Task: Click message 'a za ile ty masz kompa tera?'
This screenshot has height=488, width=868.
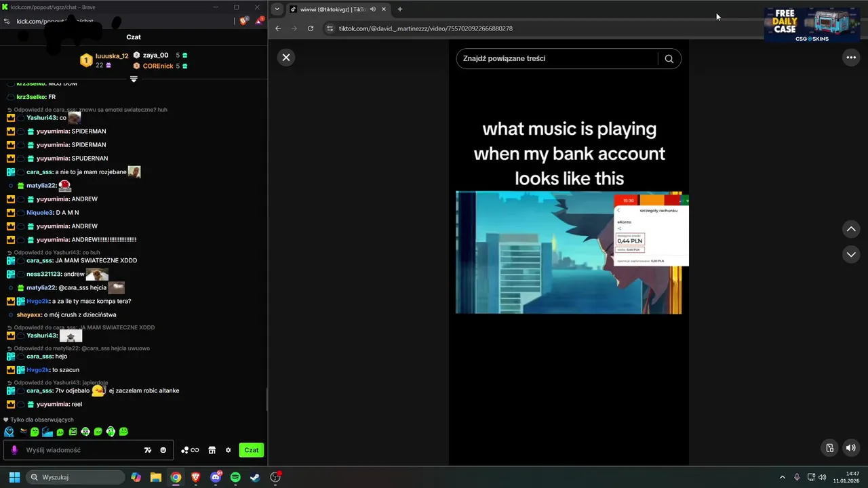Action: coord(91,302)
